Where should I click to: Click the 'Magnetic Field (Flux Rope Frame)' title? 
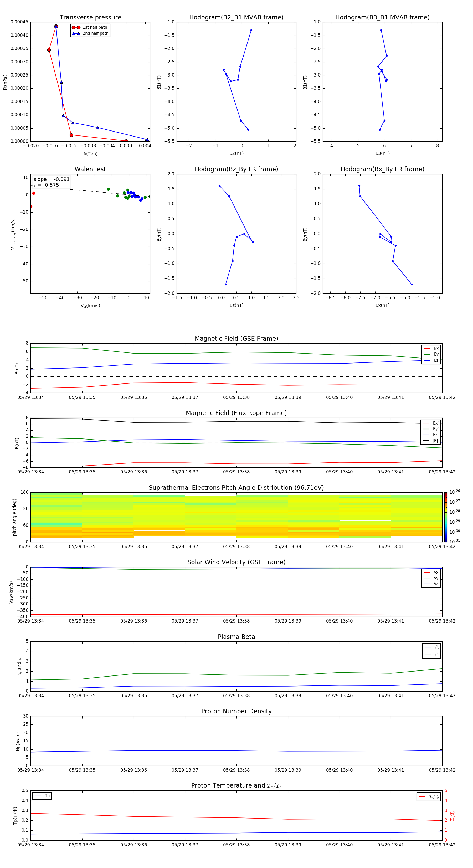(x=236, y=413)
